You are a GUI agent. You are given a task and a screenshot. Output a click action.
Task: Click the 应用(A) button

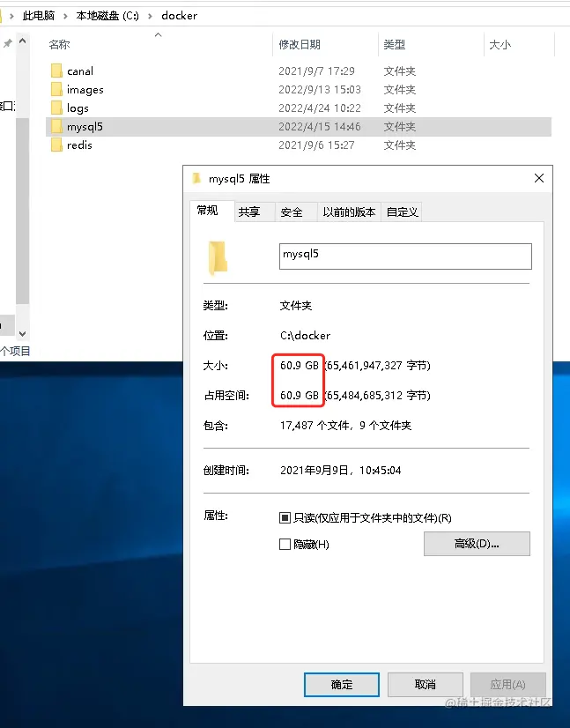pyautogui.click(x=507, y=684)
